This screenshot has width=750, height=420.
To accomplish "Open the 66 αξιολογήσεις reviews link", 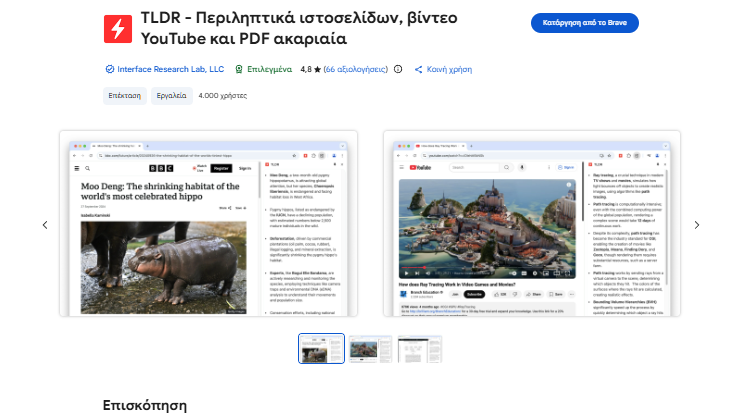I will [355, 69].
